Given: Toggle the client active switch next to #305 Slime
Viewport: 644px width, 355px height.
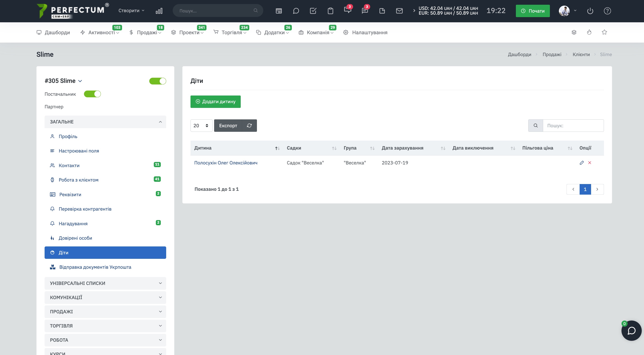Looking at the screenshot, I should click(158, 81).
